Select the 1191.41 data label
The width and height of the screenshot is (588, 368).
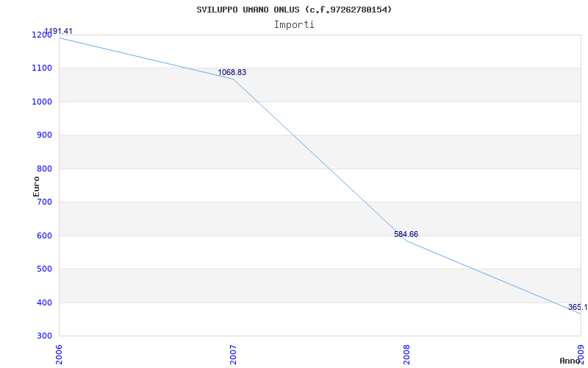[58, 31]
